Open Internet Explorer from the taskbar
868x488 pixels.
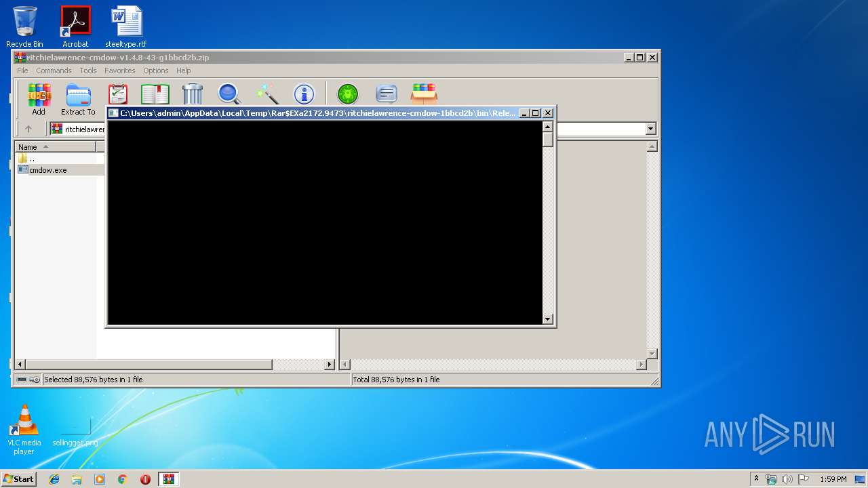click(54, 479)
